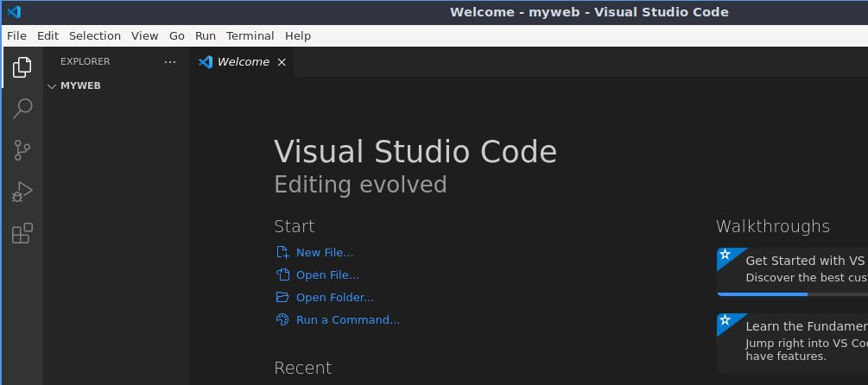Open the Extensions view

[22, 233]
